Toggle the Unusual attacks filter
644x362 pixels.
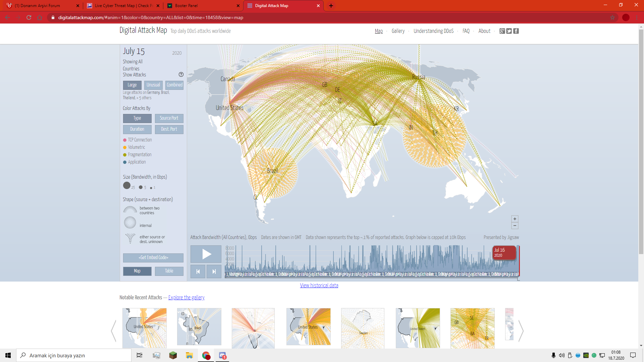(153, 85)
